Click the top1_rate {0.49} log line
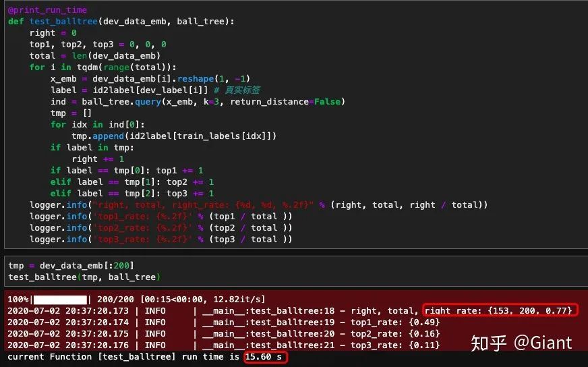588x367 pixels. 223,322
